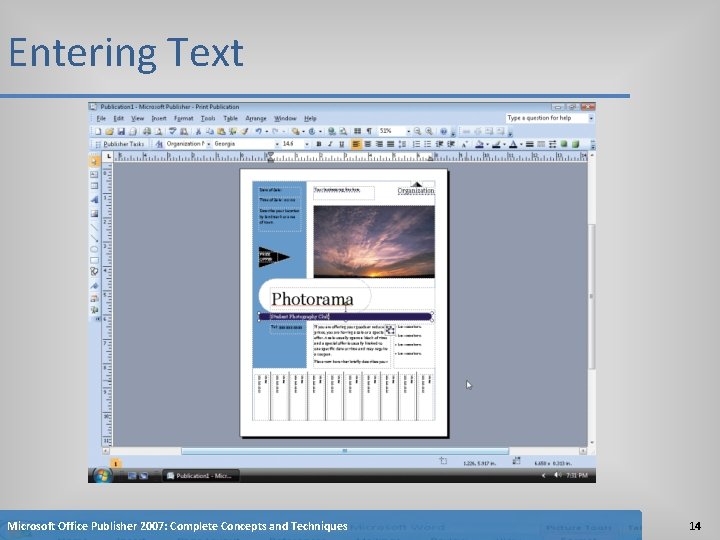Pick the Oval shape tool
720x540 pixels.
tap(94, 249)
